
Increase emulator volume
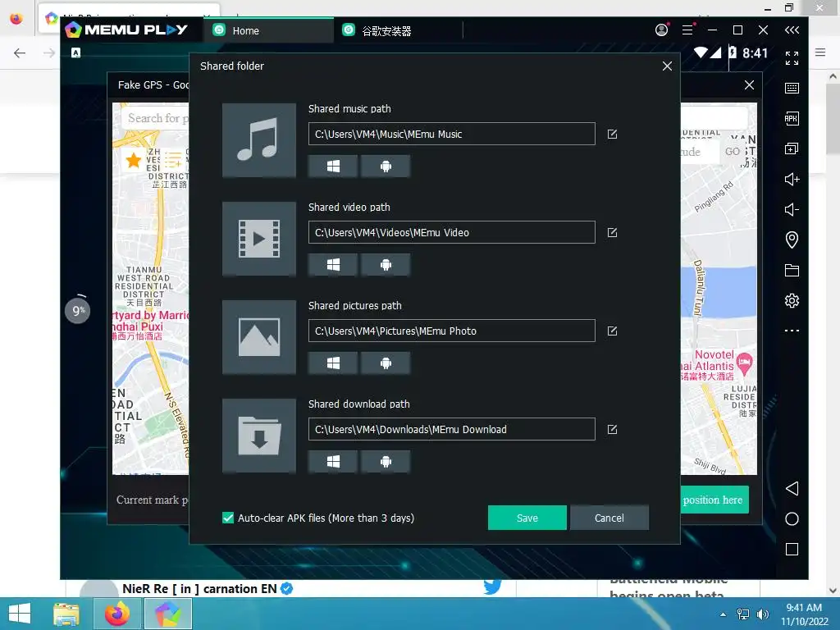click(x=792, y=179)
